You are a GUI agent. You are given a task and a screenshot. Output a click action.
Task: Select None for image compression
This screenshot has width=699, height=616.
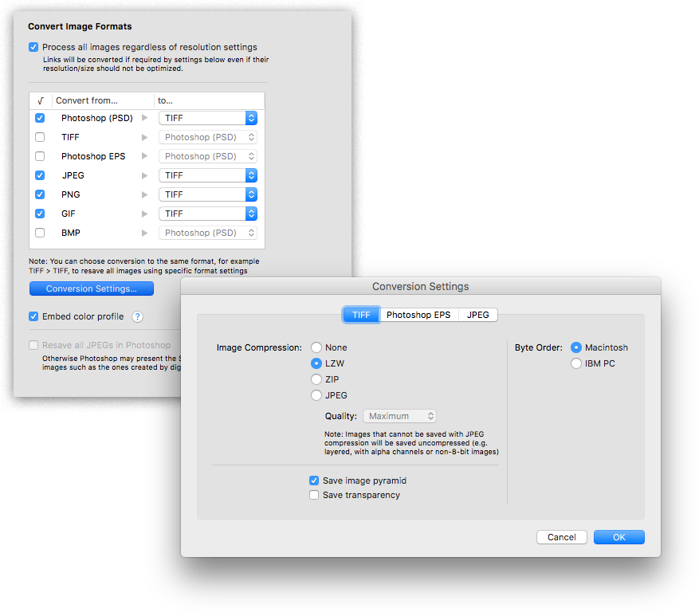pos(316,347)
